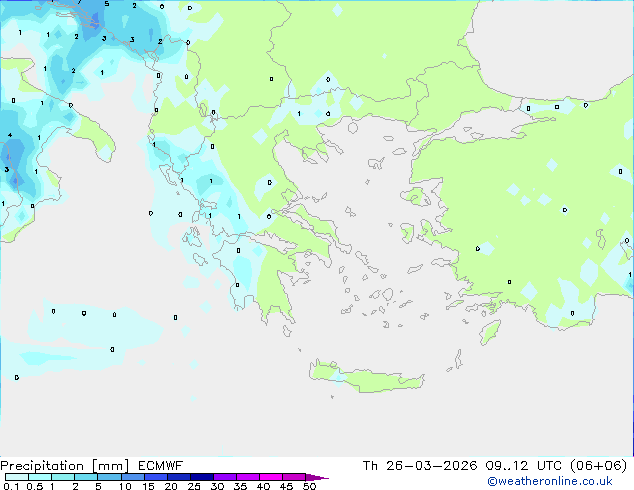
Task: Click the "Precipitation [mm]" title text
Action: tap(64, 466)
